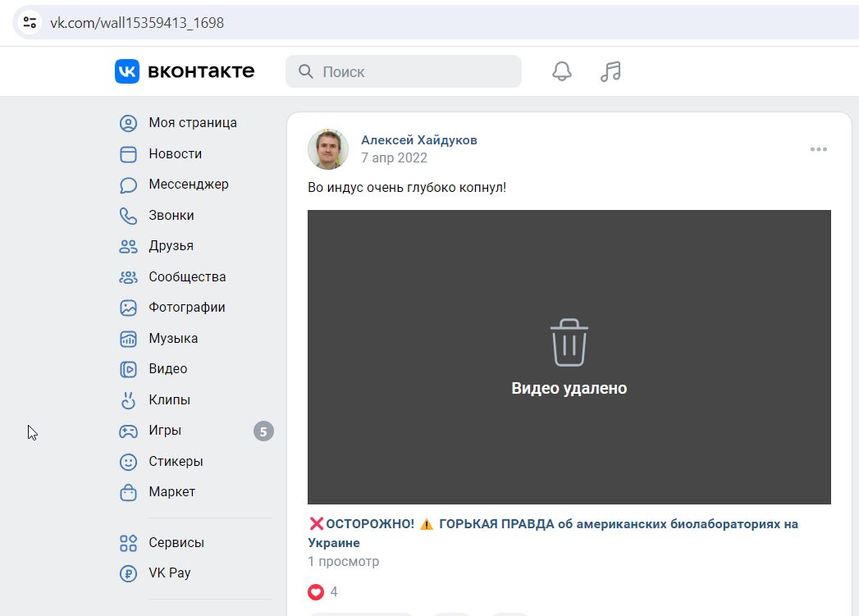Viewport: 859px width, 616px height.
Task: Click the VK logo icon
Action: pyautogui.click(x=127, y=71)
